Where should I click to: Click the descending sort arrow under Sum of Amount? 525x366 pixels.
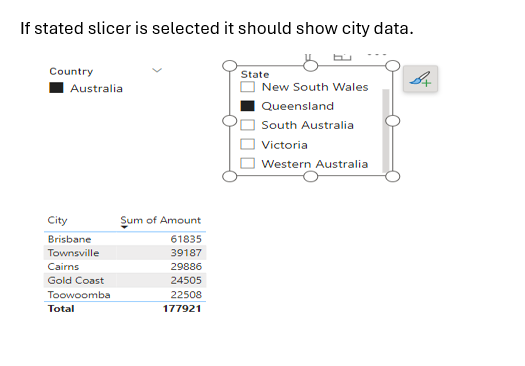[x=124, y=227]
